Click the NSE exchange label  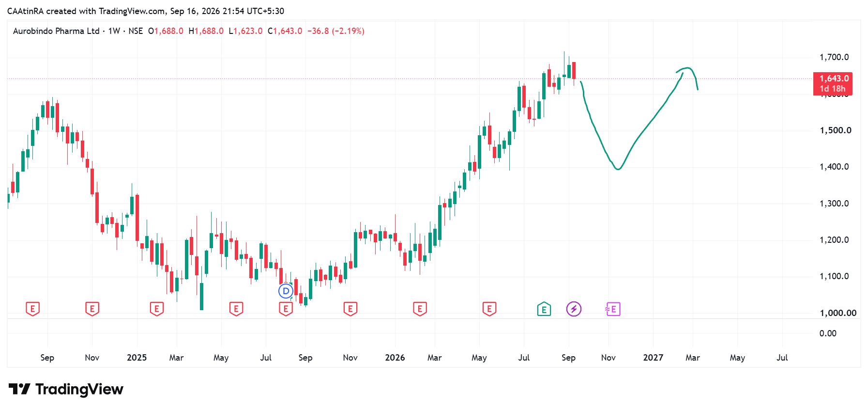136,31
